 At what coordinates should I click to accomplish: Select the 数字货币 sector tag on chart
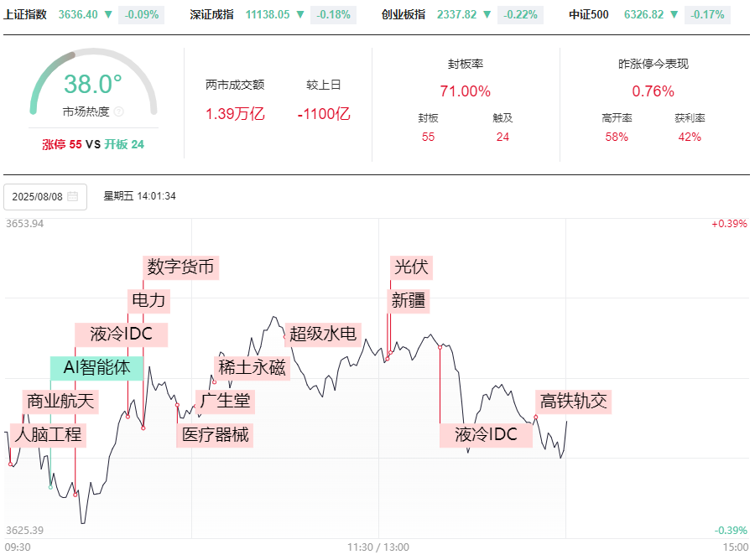coord(180,267)
